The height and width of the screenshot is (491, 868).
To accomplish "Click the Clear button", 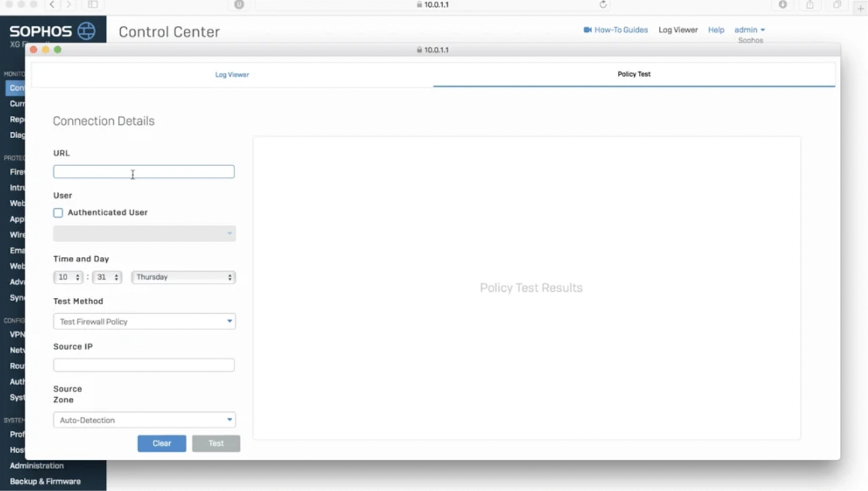I will (161, 443).
